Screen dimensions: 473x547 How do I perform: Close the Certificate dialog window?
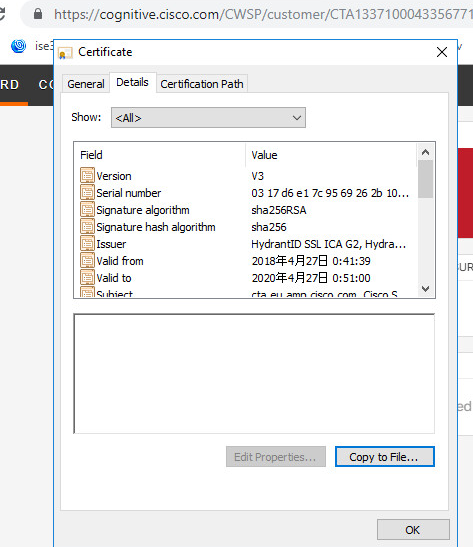pos(442,52)
